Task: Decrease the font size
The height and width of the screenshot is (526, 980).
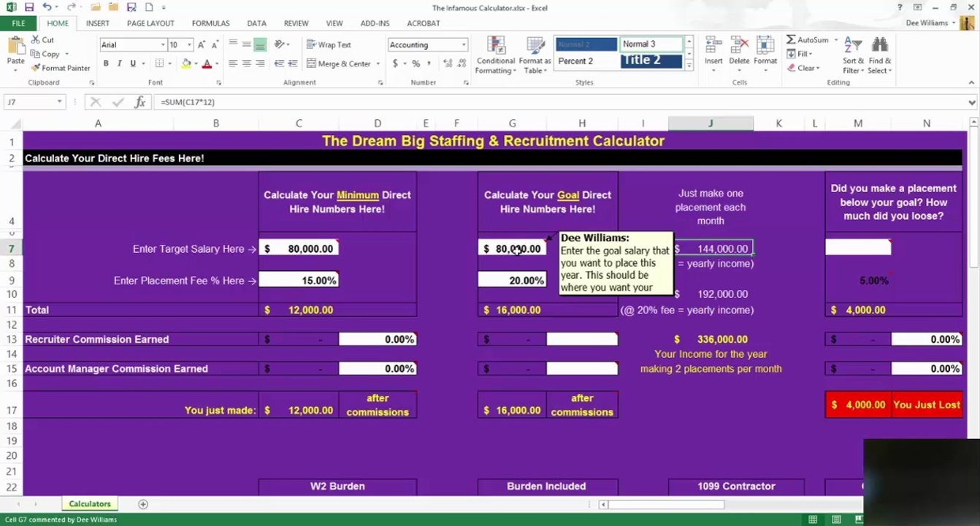Action: pos(216,45)
